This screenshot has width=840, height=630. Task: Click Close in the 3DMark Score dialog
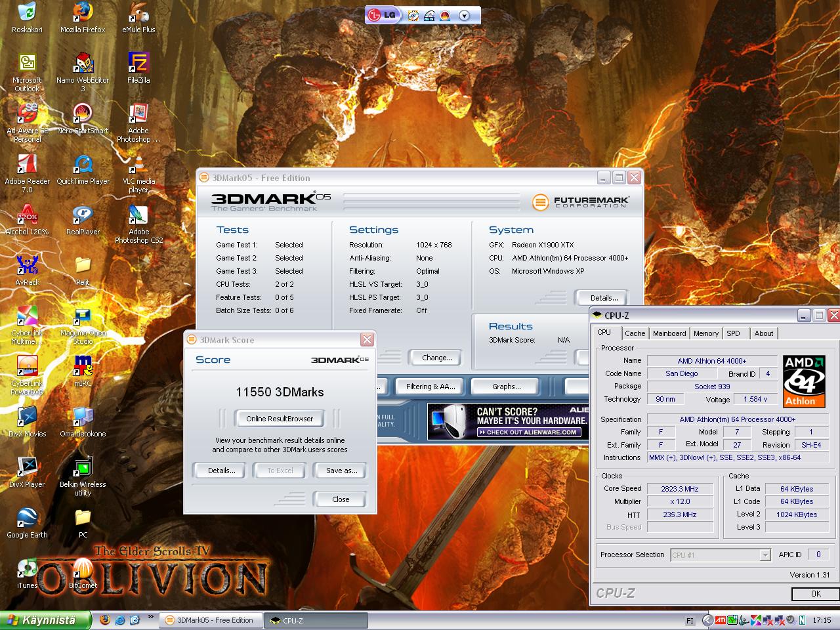[x=341, y=499]
